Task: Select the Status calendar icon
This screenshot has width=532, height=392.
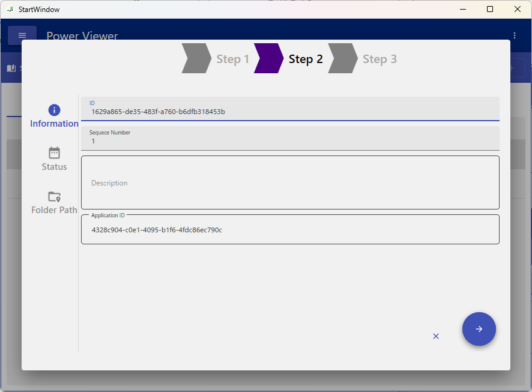Action: click(54, 153)
